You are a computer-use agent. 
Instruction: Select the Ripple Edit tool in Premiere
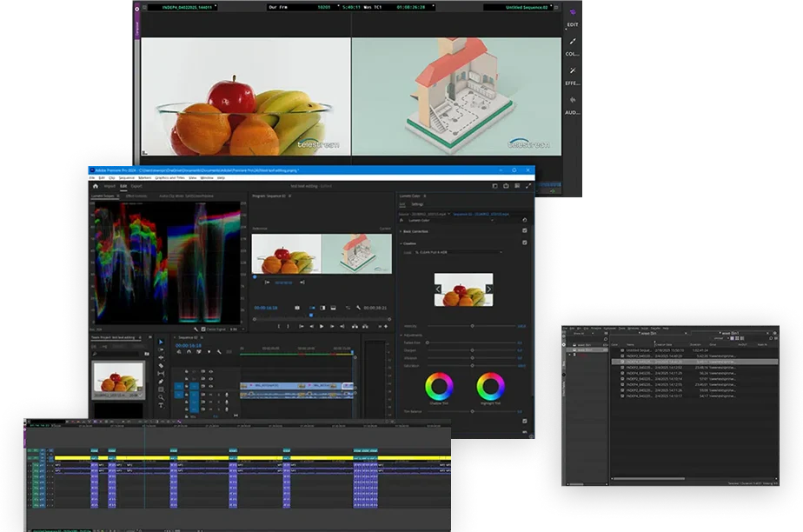161,357
